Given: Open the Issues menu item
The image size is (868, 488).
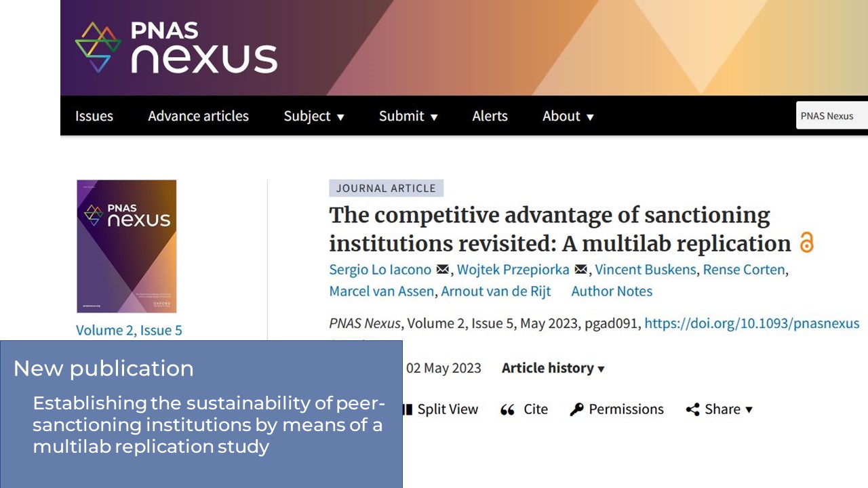Looking at the screenshot, I should coord(94,116).
